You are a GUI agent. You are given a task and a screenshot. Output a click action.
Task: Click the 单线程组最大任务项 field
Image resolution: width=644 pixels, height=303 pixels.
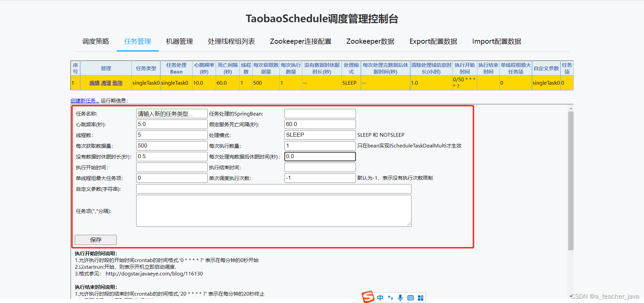[x=172, y=178]
